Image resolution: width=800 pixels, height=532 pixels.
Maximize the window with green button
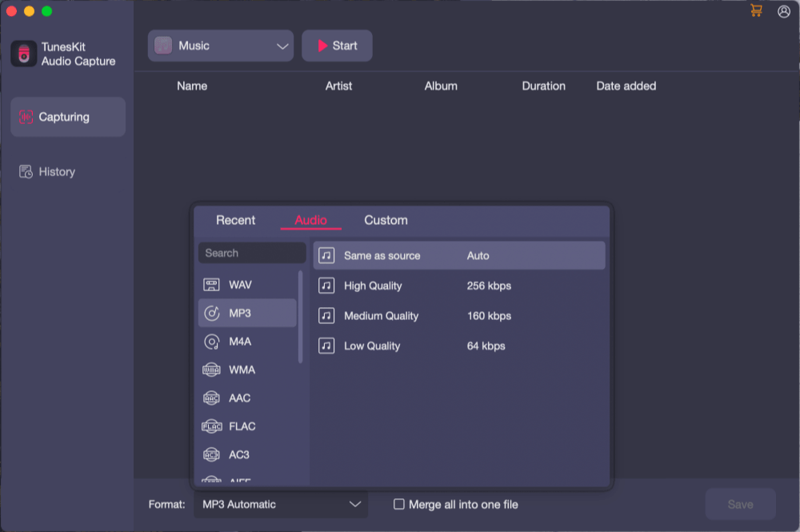(46, 11)
